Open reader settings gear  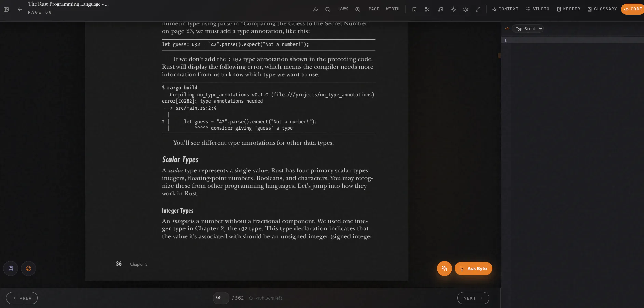click(x=466, y=9)
